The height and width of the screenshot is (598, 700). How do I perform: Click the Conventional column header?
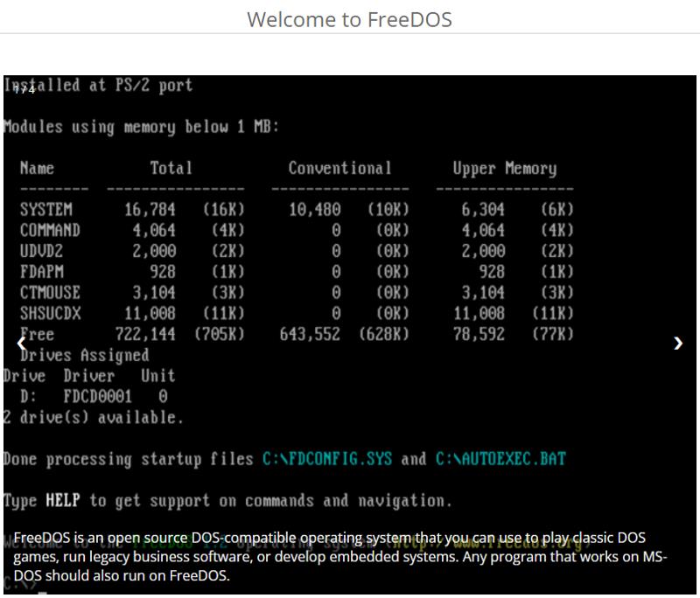[x=339, y=168]
